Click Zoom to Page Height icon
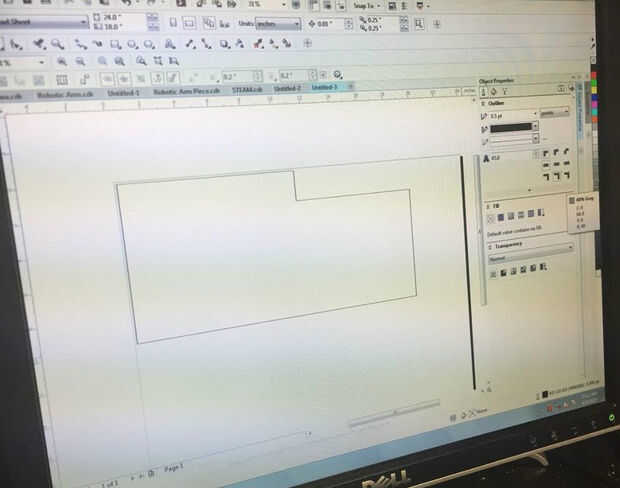Image resolution: width=620 pixels, height=488 pixels. [x=174, y=61]
